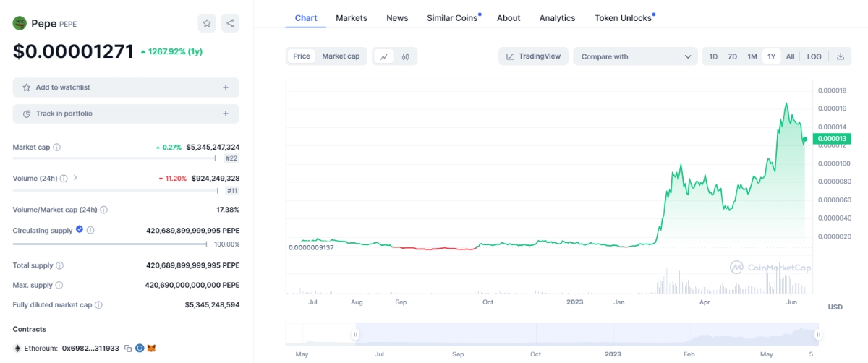Expand the Volume (24h) chevron
868x363 pixels.
[75, 178]
